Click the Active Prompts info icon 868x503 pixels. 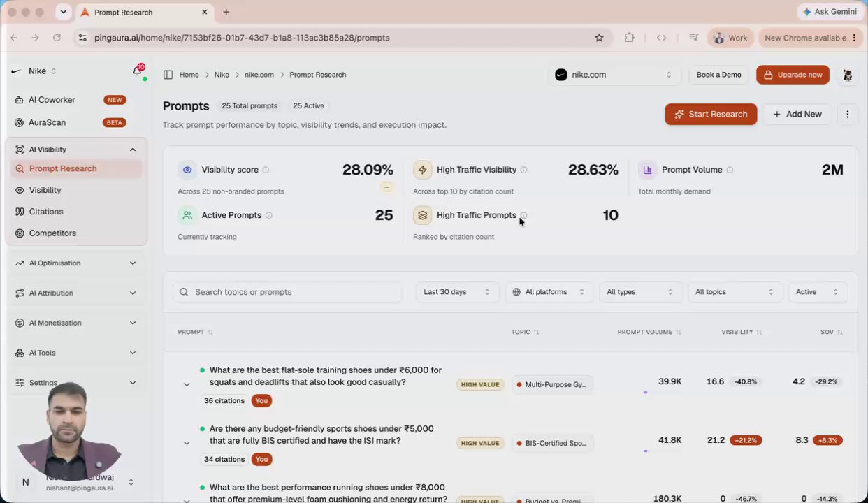coord(269,215)
